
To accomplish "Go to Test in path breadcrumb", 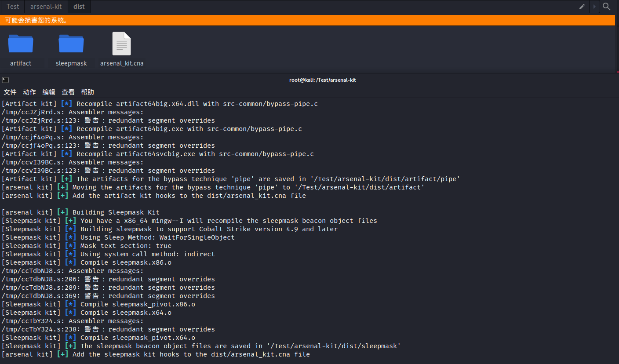I will coord(13,7).
